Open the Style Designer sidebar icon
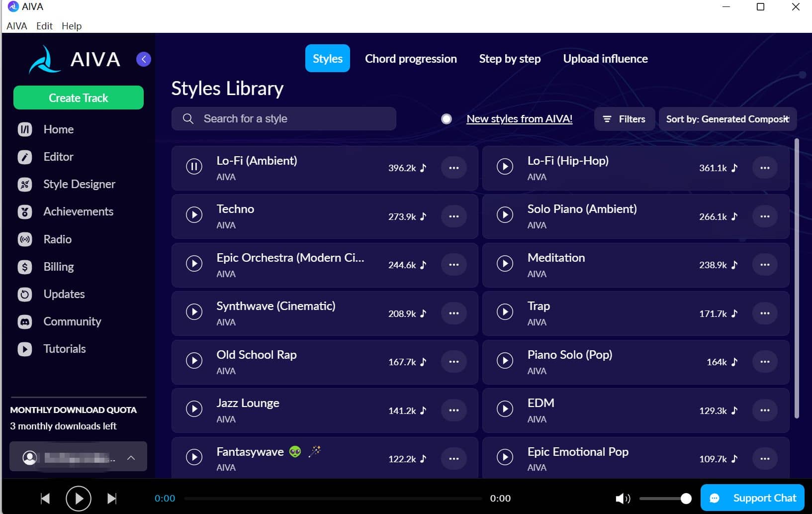812x514 pixels. [x=24, y=185]
